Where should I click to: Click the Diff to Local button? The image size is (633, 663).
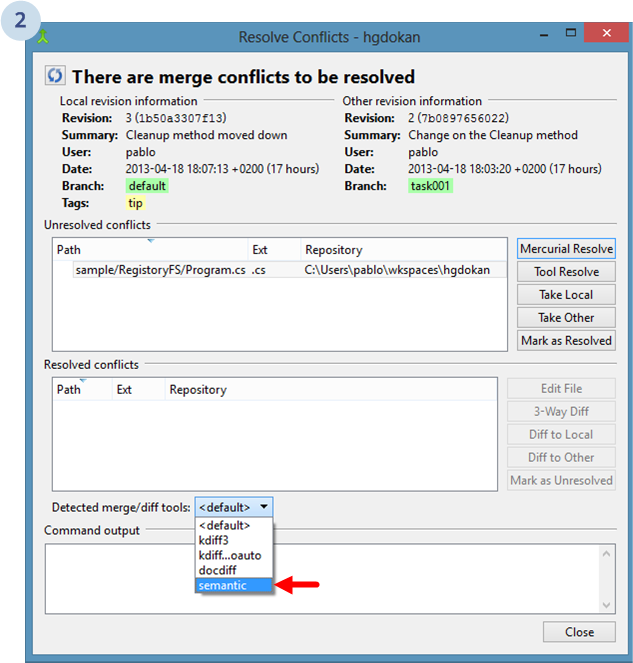(x=561, y=434)
